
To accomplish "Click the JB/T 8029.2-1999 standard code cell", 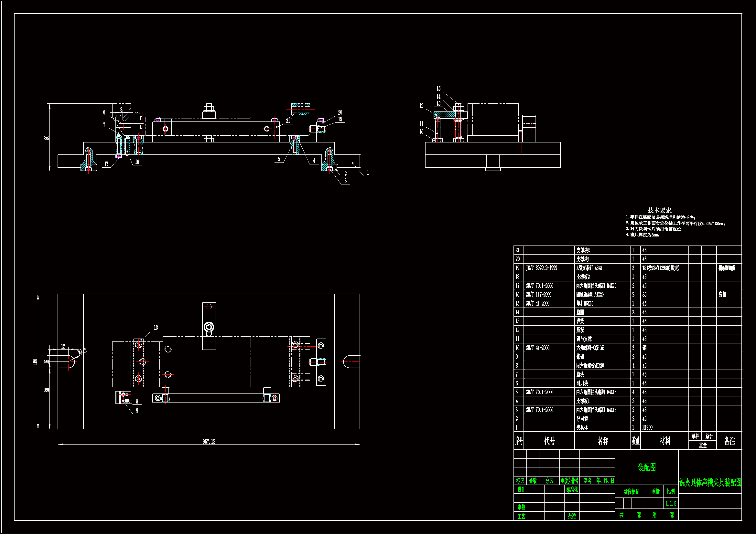I will point(541,268).
